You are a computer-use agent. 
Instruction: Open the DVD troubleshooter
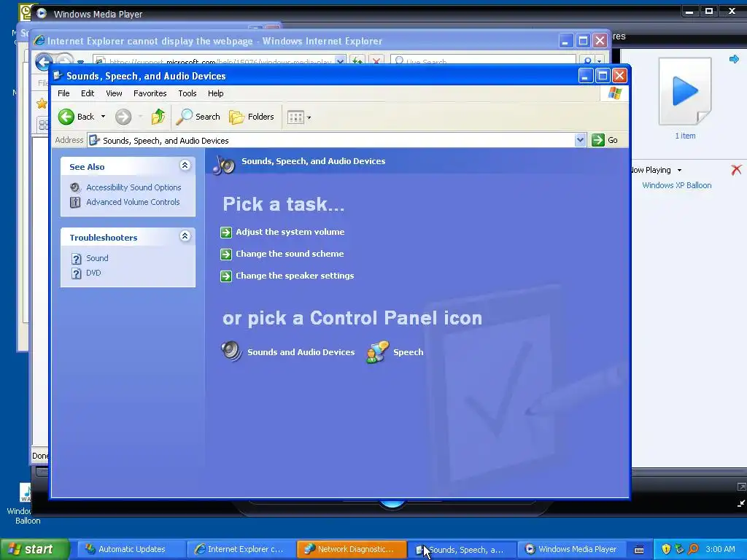pos(93,273)
